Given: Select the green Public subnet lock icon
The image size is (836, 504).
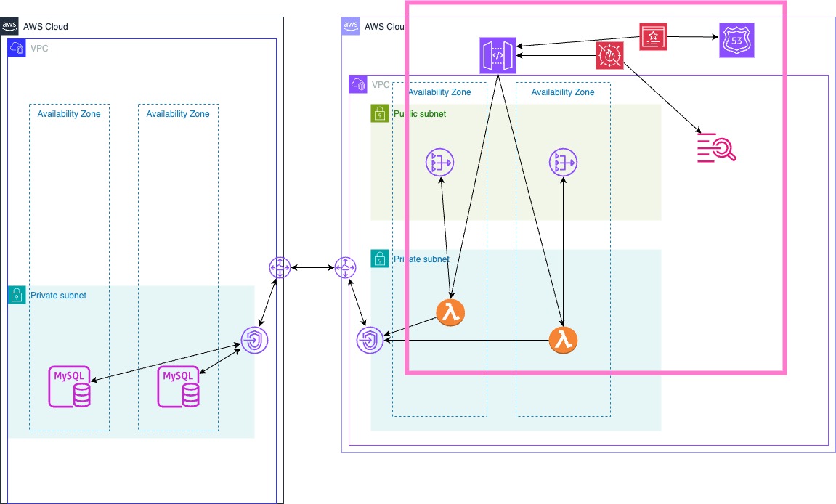Looking at the screenshot, I should [x=380, y=113].
